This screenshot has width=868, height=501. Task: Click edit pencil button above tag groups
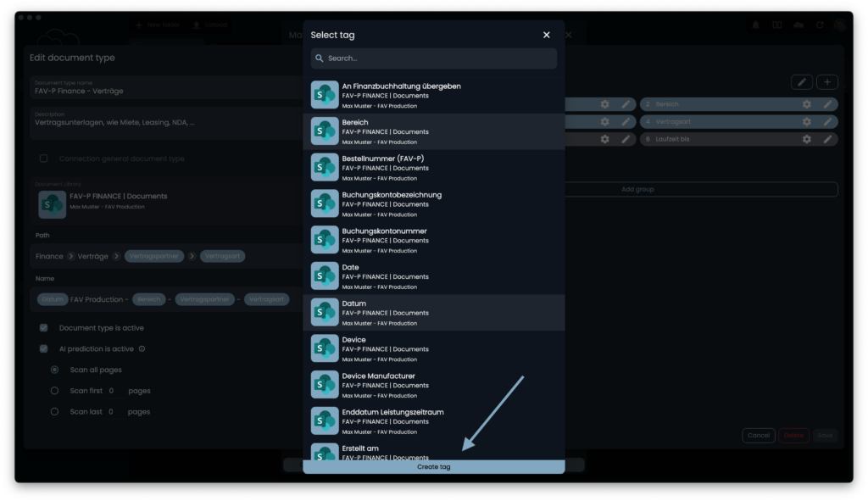[x=802, y=82]
